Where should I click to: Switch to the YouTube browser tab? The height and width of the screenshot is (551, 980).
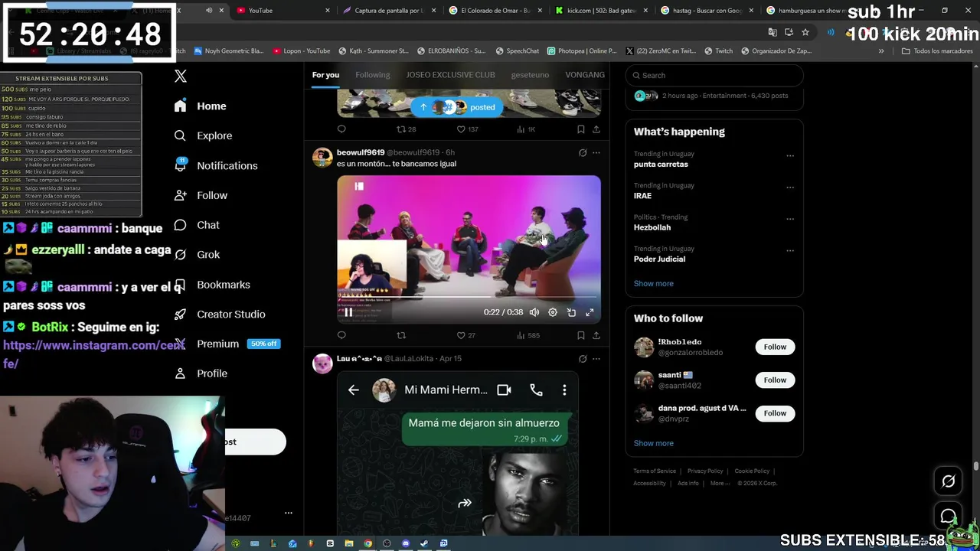click(283, 11)
